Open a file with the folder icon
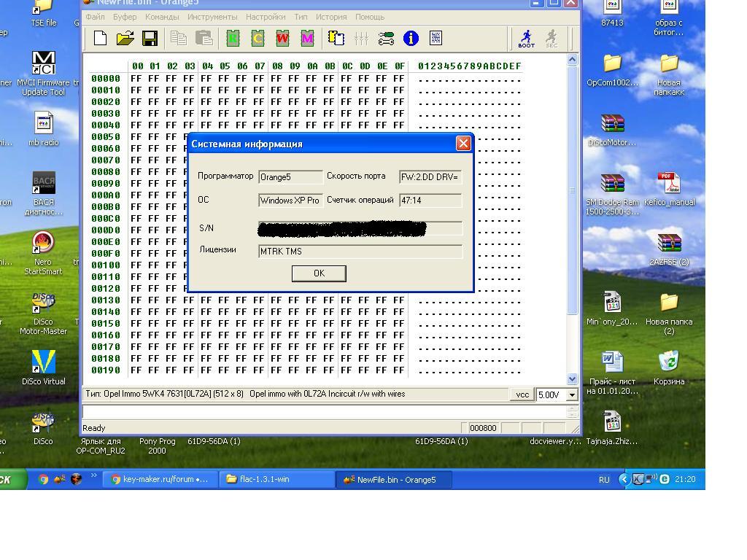 coord(125,38)
